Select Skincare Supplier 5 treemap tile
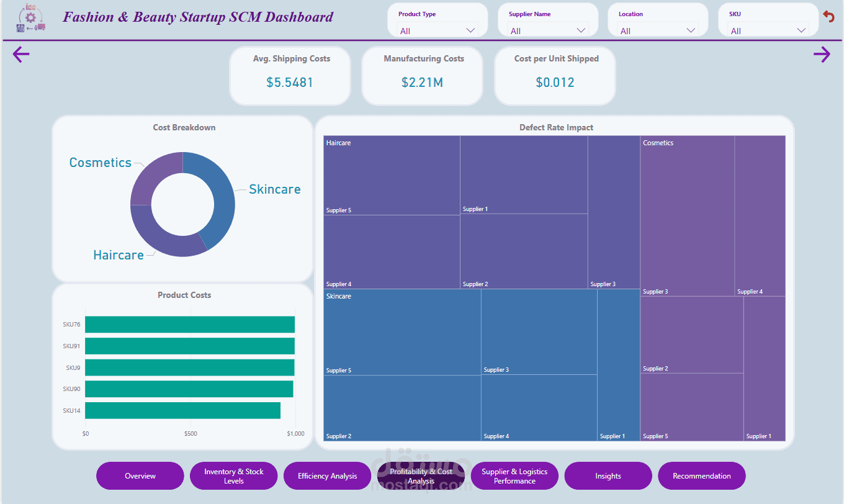 [402, 332]
